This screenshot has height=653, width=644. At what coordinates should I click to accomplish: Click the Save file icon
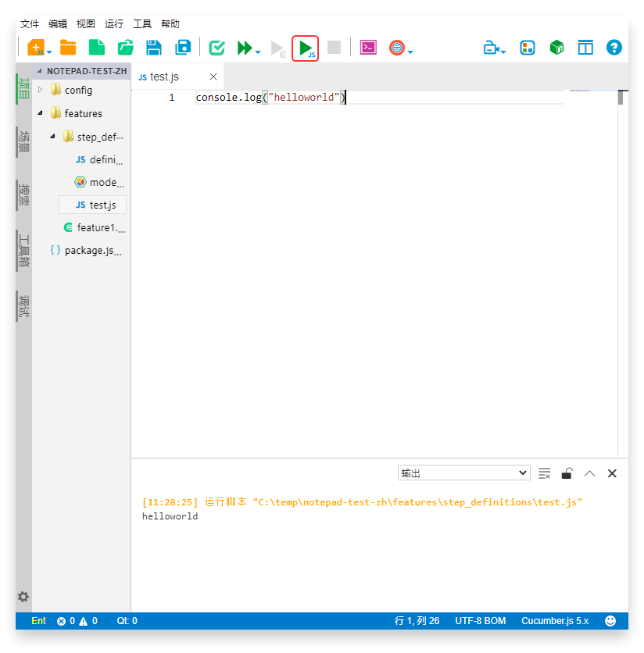(154, 48)
